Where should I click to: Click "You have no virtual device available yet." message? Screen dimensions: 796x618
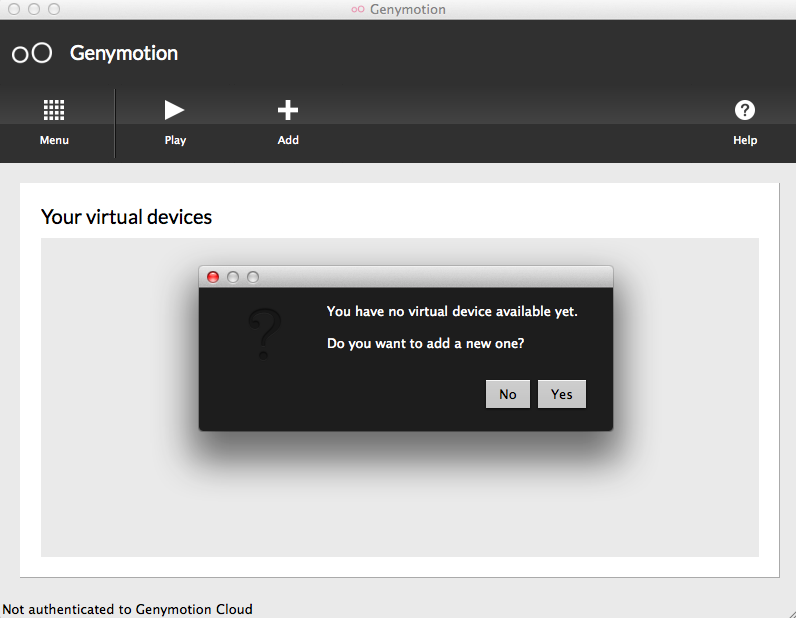(x=452, y=311)
